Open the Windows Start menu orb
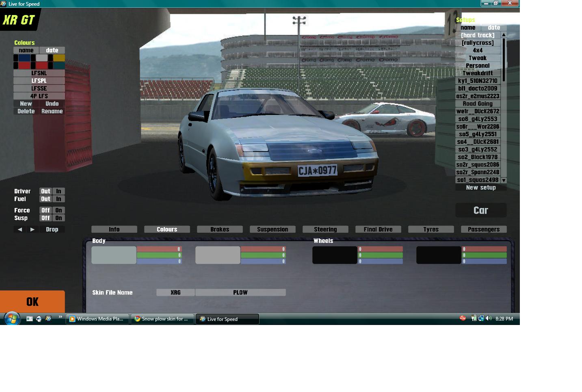Screen dimensions: 582x392 [12, 318]
